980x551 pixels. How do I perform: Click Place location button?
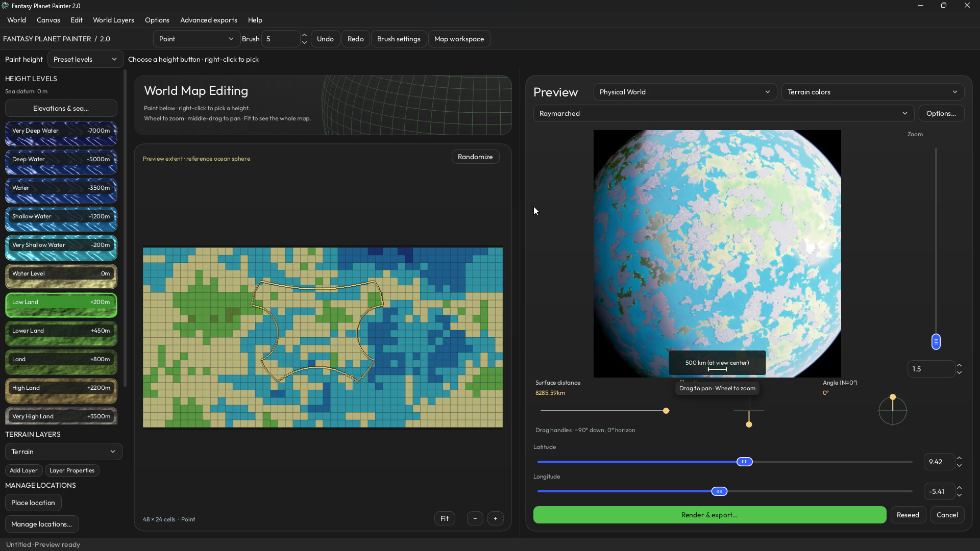pos(33,503)
